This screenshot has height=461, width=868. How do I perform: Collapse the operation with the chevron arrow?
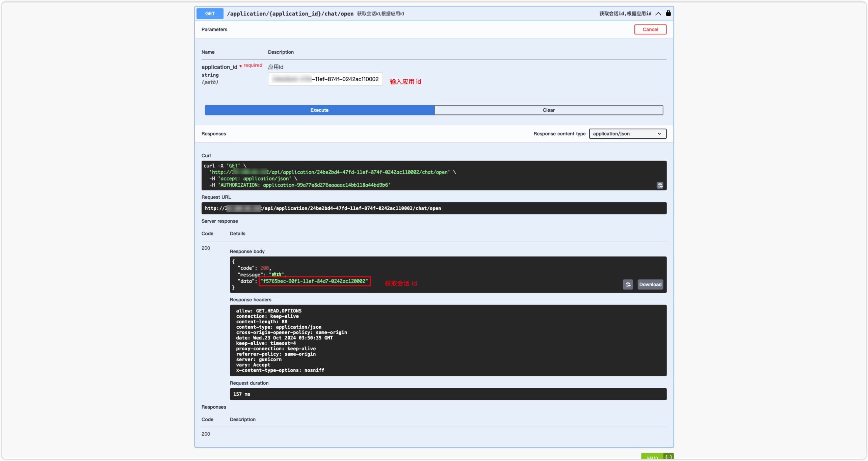(658, 14)
